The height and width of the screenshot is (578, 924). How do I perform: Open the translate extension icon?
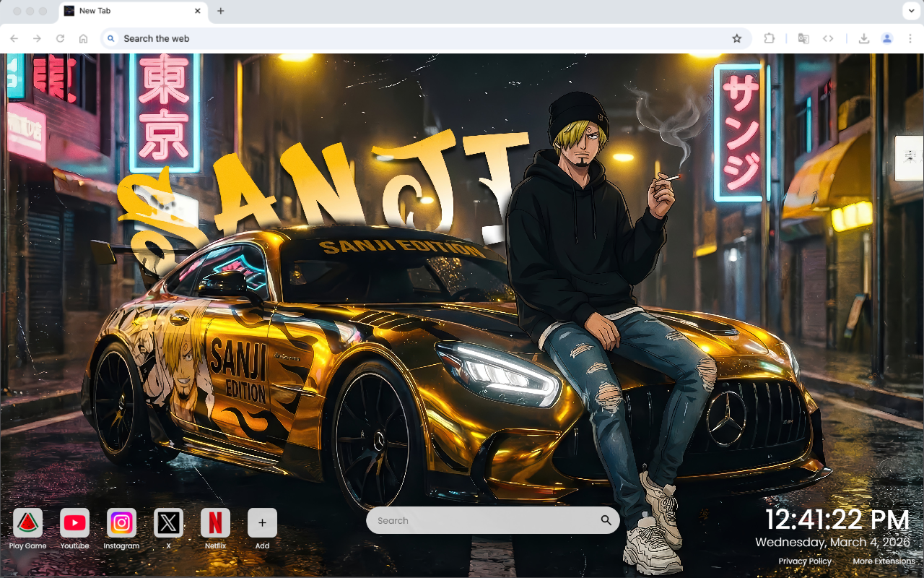tap(803, 38)
